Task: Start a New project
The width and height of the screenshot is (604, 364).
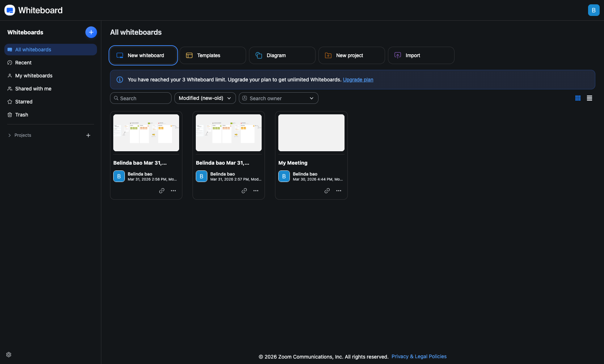Action: point(352,55)
